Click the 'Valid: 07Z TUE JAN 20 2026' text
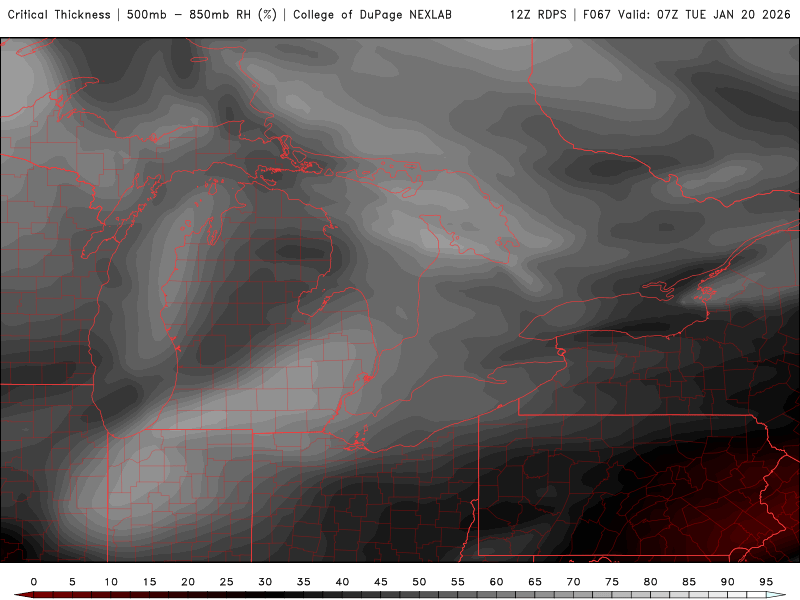The width and height of the screenshot is (800, 600). tap(704, 15)
